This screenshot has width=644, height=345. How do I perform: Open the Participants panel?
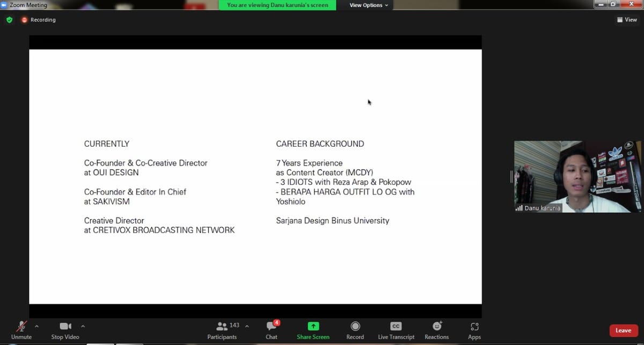coord(222,329)
